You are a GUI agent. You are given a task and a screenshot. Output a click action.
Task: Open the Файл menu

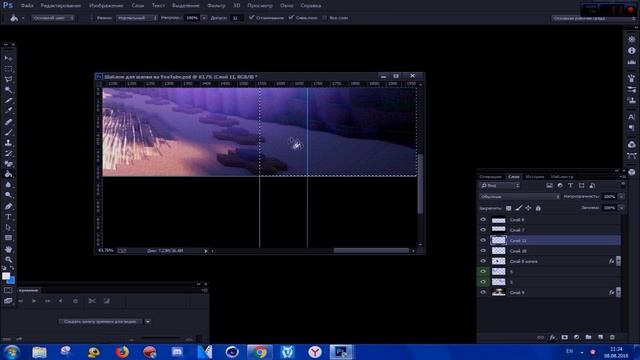pyautogui.click(x=27, y=6)
